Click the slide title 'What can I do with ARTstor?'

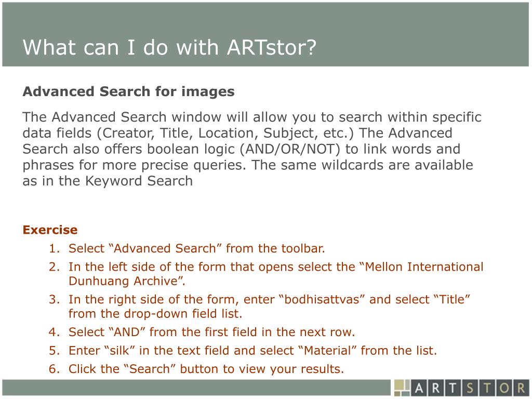tap(169, 47)
